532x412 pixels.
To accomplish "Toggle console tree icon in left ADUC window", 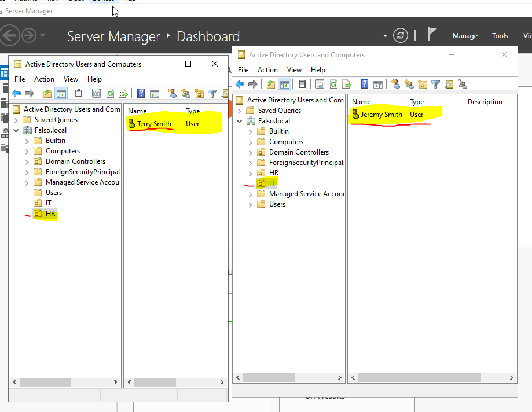I will point(61,93).
